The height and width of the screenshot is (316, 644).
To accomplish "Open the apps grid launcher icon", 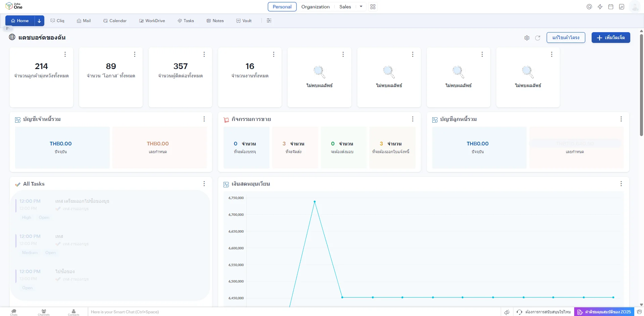I will tap(373, 7).
